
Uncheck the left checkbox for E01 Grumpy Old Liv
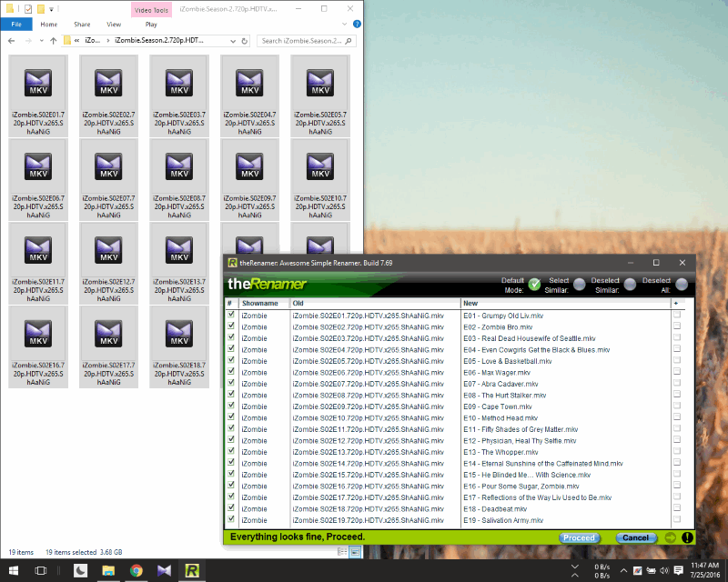231,315
